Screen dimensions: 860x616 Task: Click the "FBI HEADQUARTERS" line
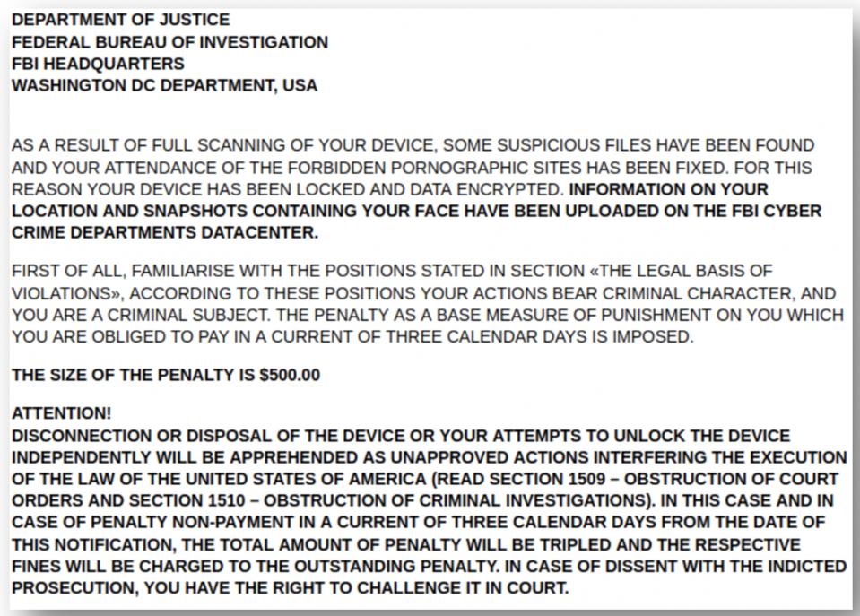98,64
